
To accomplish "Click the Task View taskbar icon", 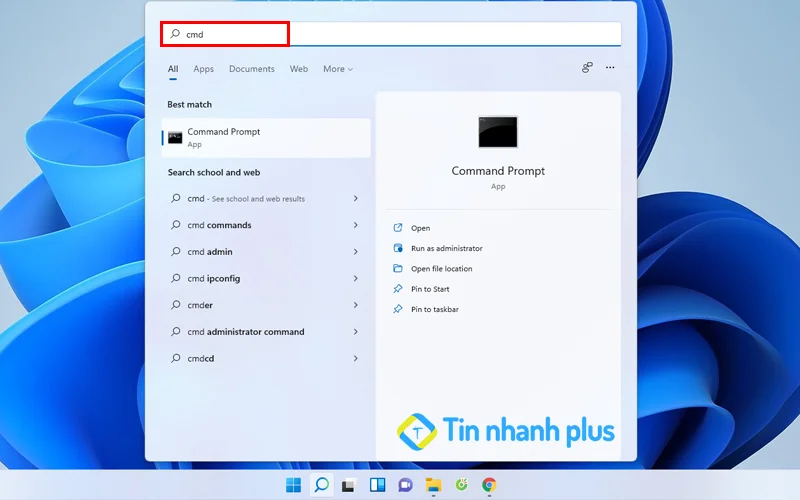I will coord(349,485).
